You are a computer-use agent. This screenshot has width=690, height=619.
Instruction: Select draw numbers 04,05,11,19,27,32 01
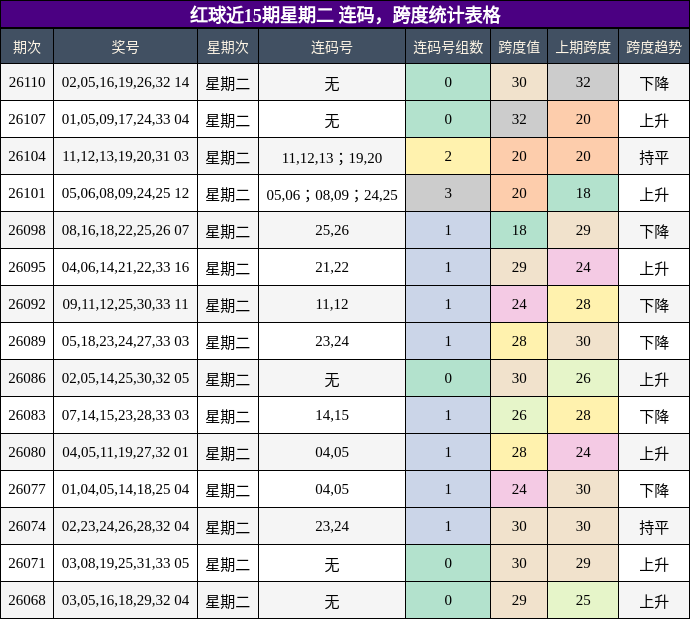pyautogui.click(x=125, y=452)
